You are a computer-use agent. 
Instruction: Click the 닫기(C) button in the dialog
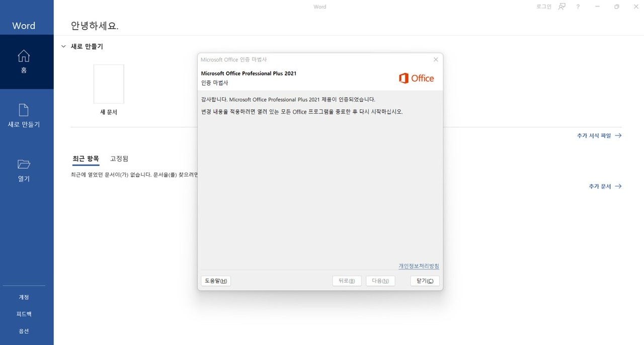click(425, 281)
